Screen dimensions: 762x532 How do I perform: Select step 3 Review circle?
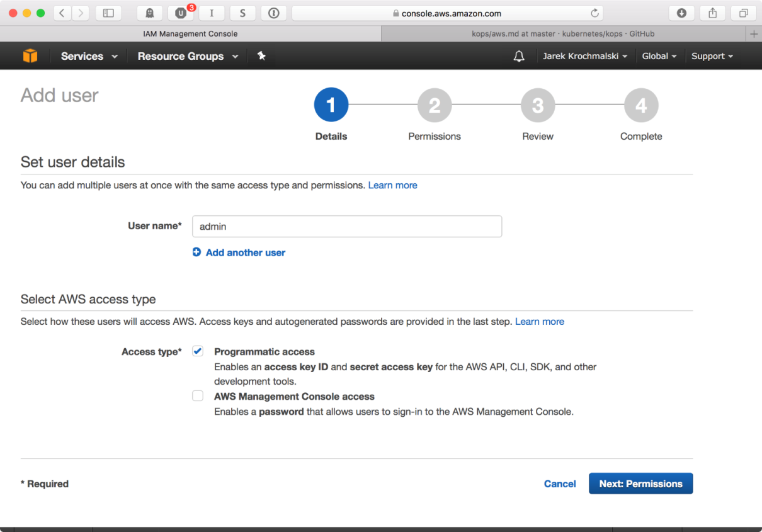(538, 105)
